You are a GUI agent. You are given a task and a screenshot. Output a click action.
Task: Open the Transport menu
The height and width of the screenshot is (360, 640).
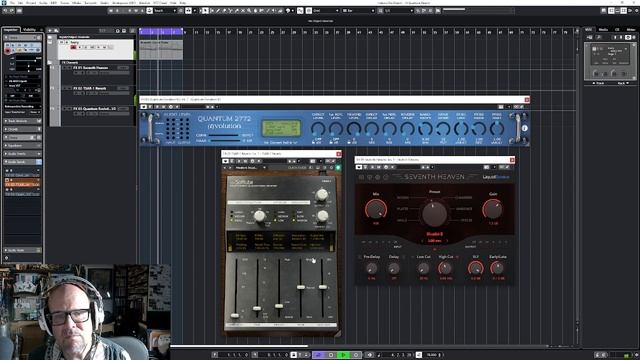tap(90, 2)
